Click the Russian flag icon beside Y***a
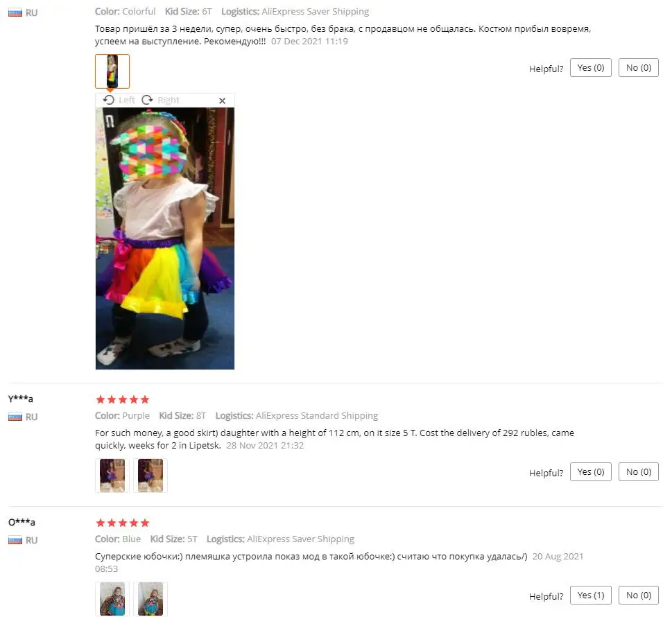 click(x=15, y=417)
